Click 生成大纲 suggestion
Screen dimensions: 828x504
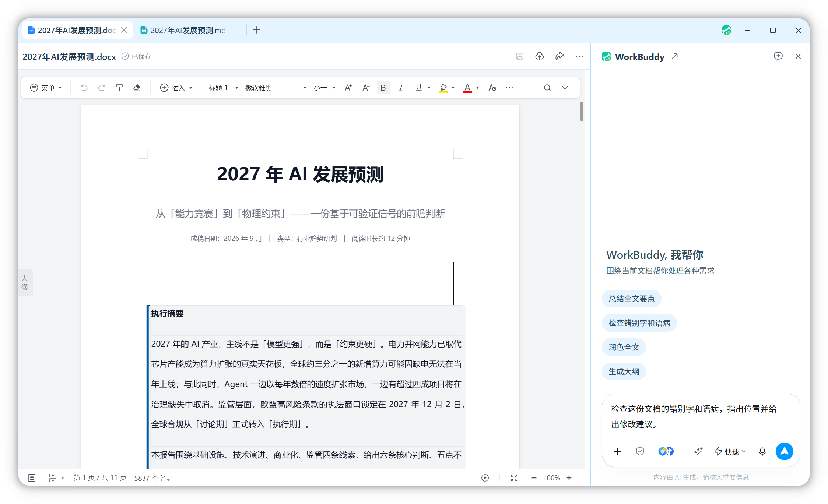(624, 371)
